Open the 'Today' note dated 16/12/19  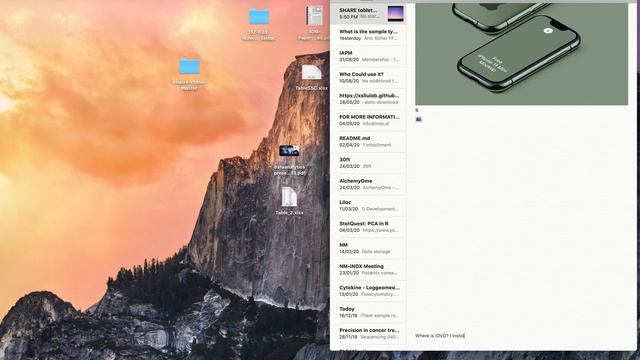point(368,312)
